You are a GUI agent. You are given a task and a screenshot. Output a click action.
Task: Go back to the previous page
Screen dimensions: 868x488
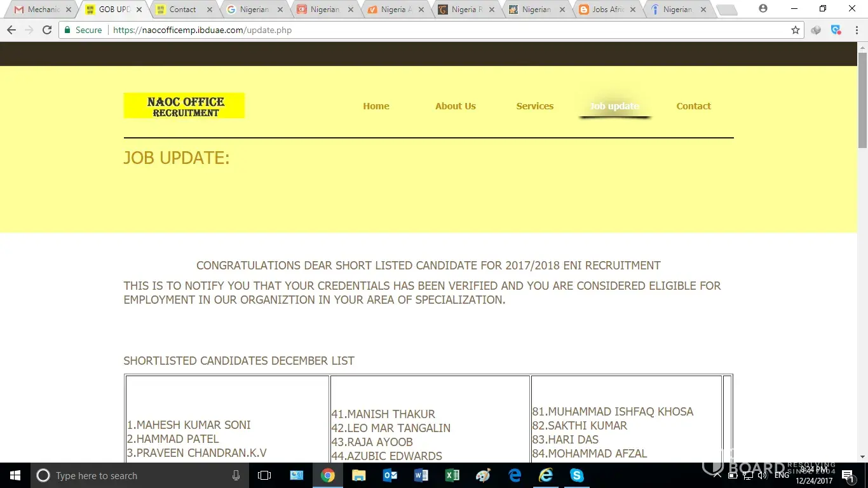[11, 30]
